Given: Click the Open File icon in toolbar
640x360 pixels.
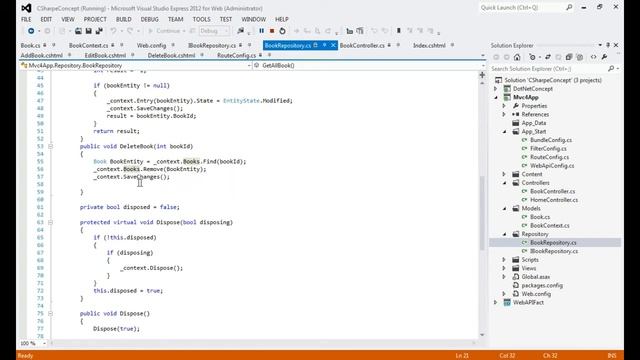Looking at the screenshot, I should pyautogui.click(x=78, y=31).
